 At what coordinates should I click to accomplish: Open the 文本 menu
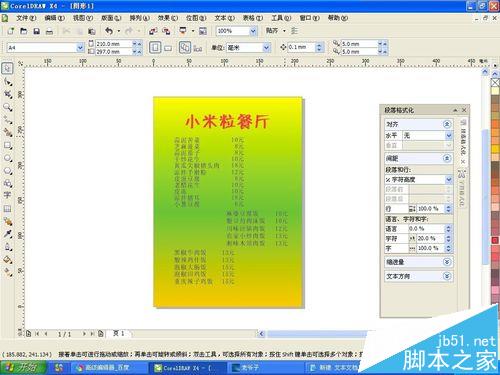(224, 18)
